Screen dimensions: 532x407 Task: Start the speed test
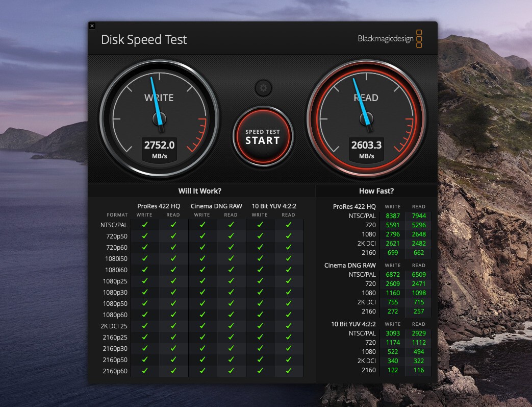(x=263, y=136)
